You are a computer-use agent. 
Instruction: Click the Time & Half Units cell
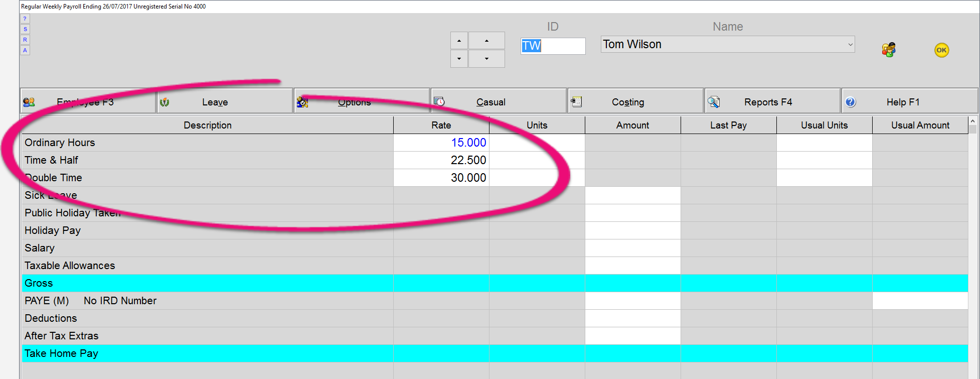pos(537,160)
